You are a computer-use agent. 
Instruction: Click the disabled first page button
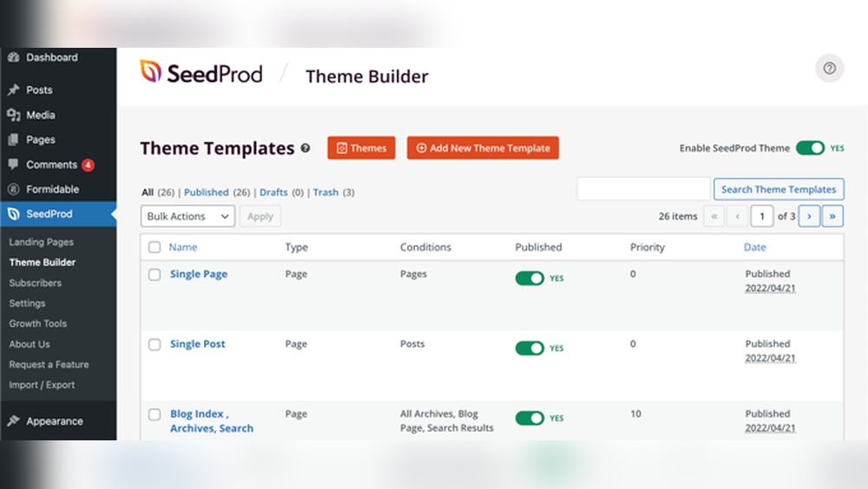pyautogui.click(x=714, y=216)
